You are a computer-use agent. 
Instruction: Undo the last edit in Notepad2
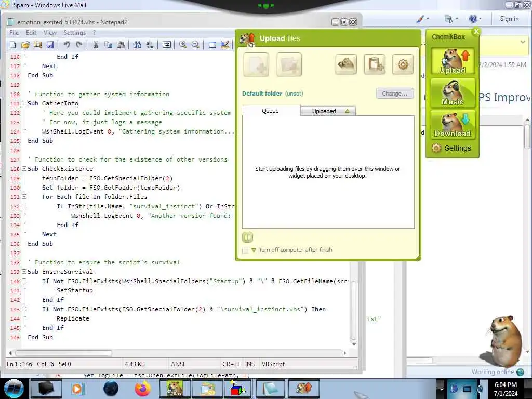[66, 45]
